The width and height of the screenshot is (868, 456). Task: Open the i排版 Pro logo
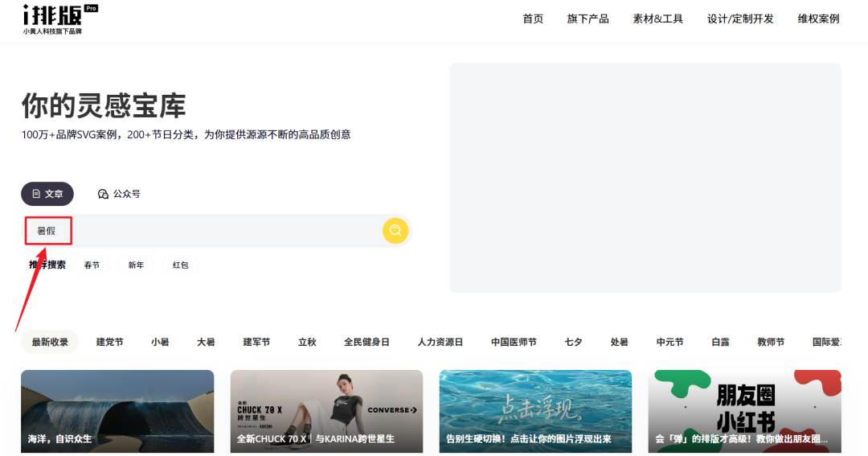click(x=60, y=19)
